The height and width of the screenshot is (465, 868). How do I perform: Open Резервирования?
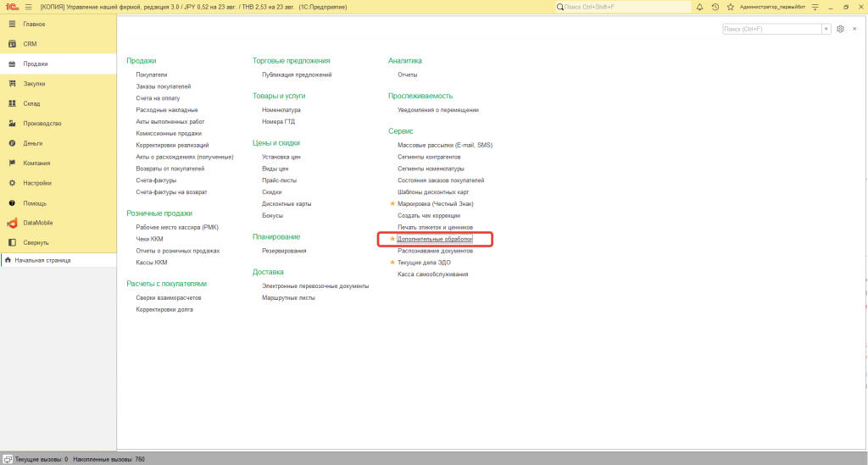pos(284,251)
